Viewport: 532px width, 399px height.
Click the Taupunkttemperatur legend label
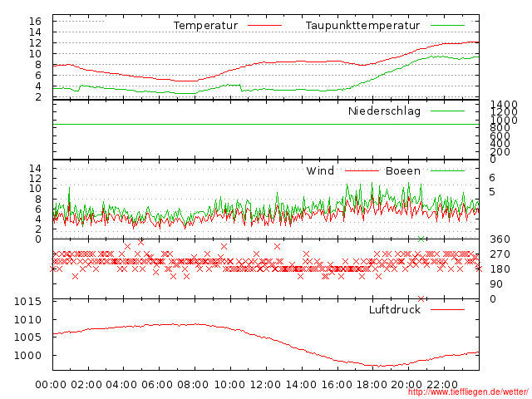(x=362, y=26)
